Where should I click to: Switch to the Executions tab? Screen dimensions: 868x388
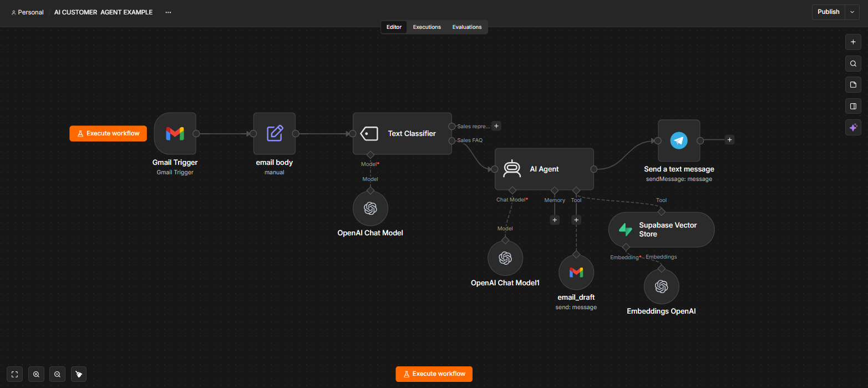427,27
